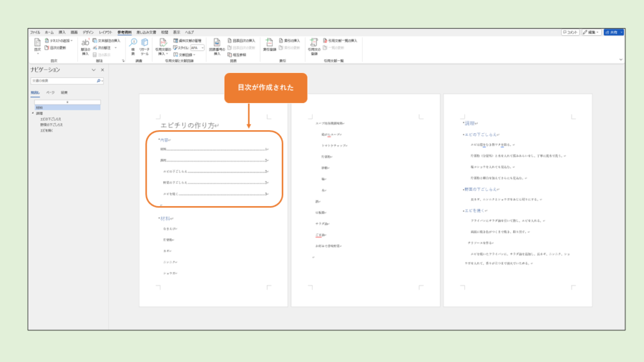
Task: Show the ページ pages tab in navigation
Action: point(50,93)
